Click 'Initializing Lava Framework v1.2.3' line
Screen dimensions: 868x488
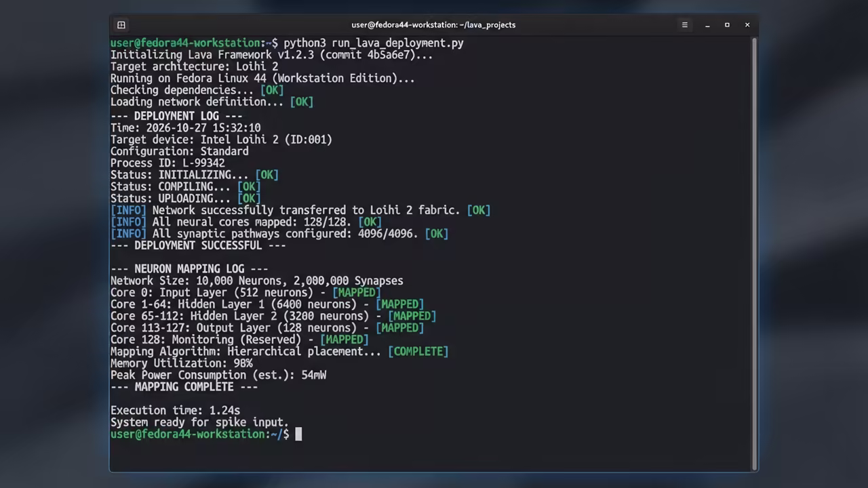coord(271,55)
